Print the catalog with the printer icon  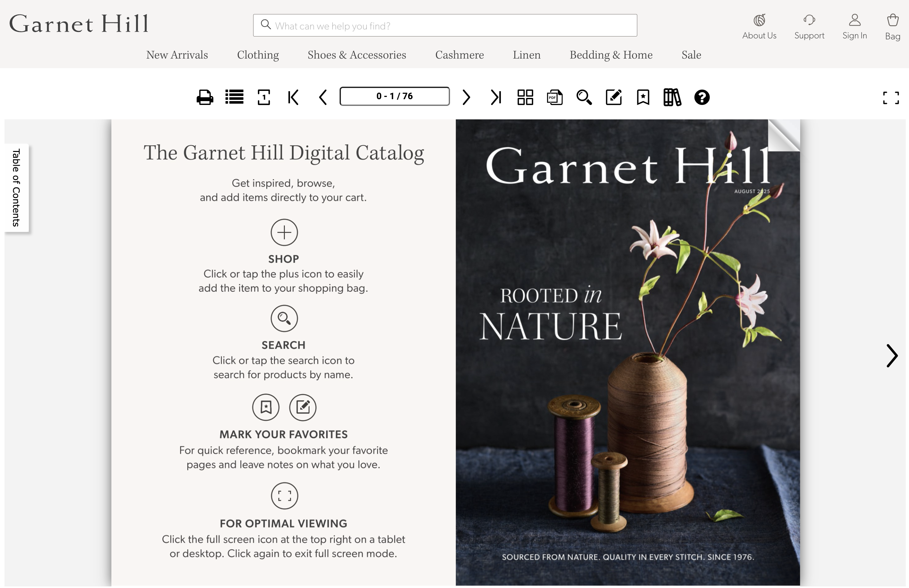pos(205,97)
